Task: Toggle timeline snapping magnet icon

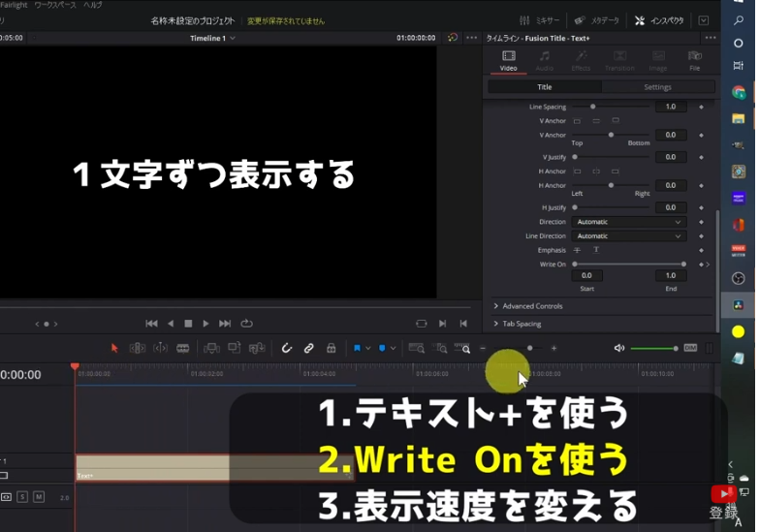Action: click(x=286, y=348)
